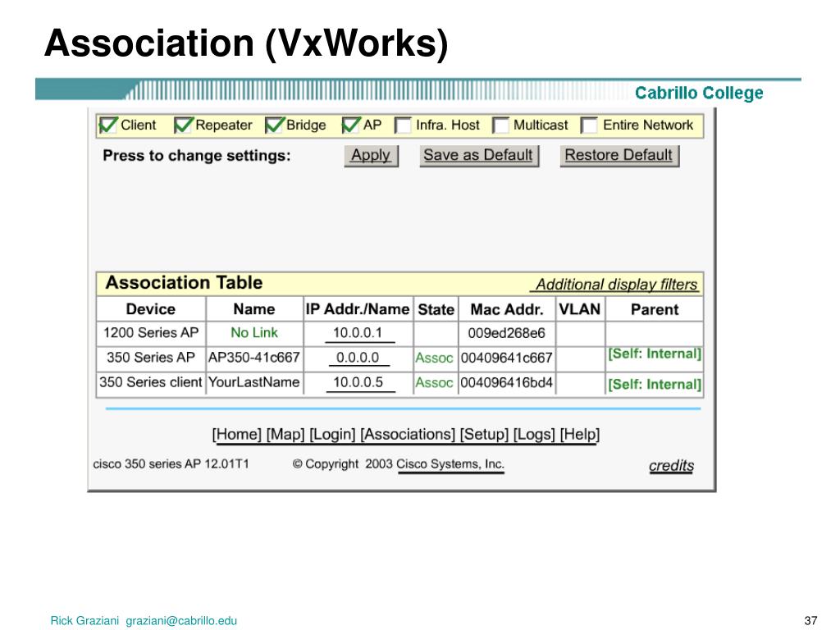Click the Parent column header
The height and width of the screenshot is (630, 840).
(655, 309)
